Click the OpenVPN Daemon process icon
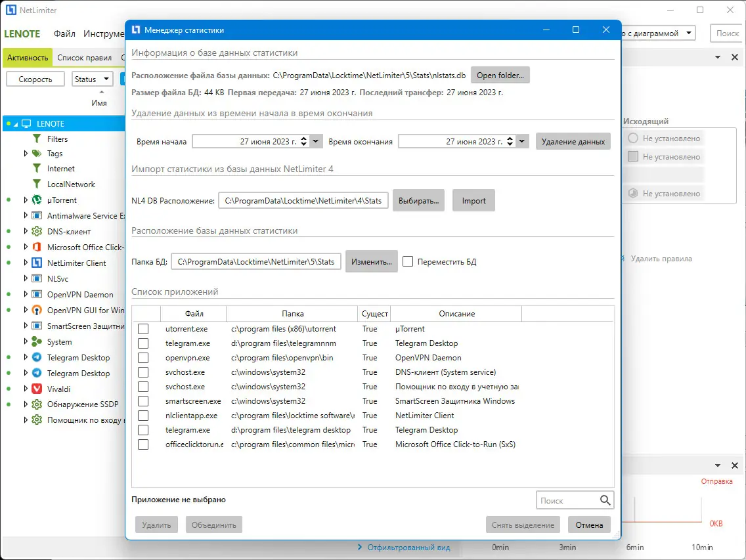Screen dimensions: 746x560 [x=37, y=295]
